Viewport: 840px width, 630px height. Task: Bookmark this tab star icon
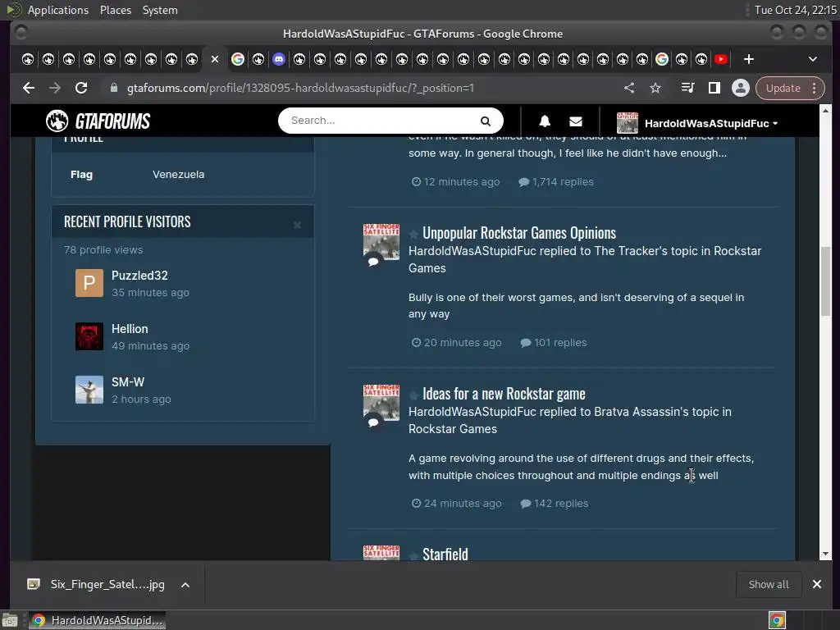pyautogui.click(x=655, y=88)
